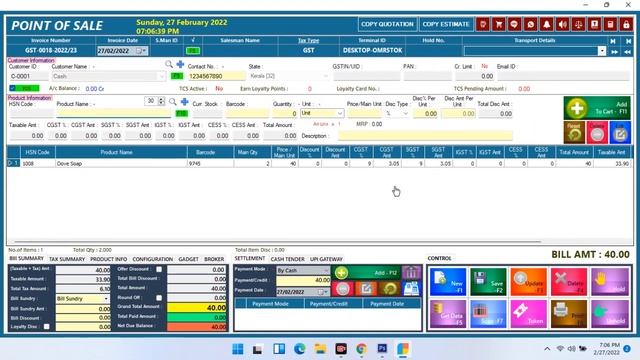Click Save F2 control button

click(488, 282)
